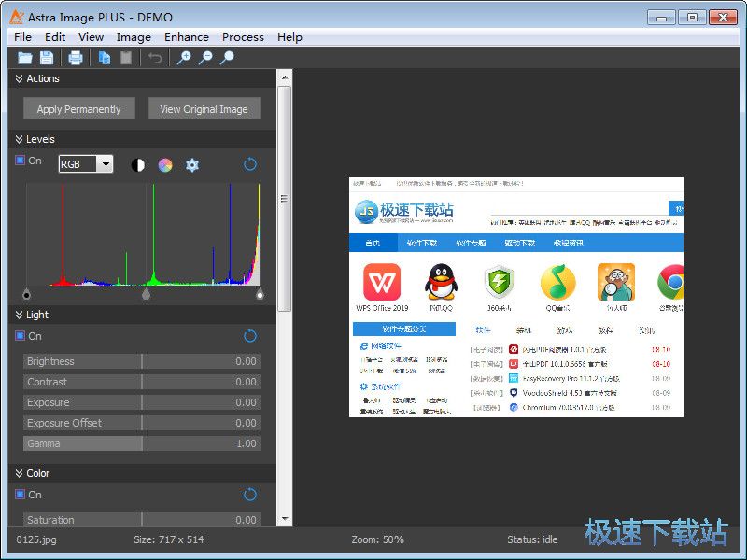Disable the Light On checkbox
747x560 pixels.
point(21,336)
